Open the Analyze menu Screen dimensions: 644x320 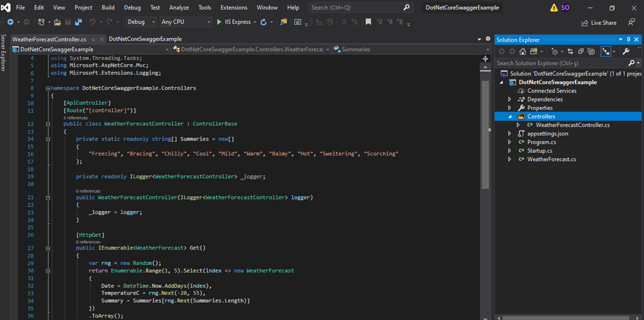click(180, 8)
